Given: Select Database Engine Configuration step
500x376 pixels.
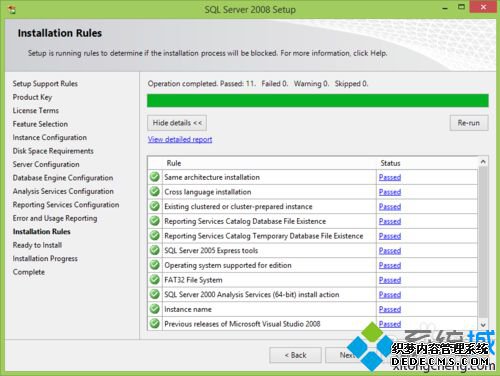Looking at the screenshot, I should click(63, 178).
